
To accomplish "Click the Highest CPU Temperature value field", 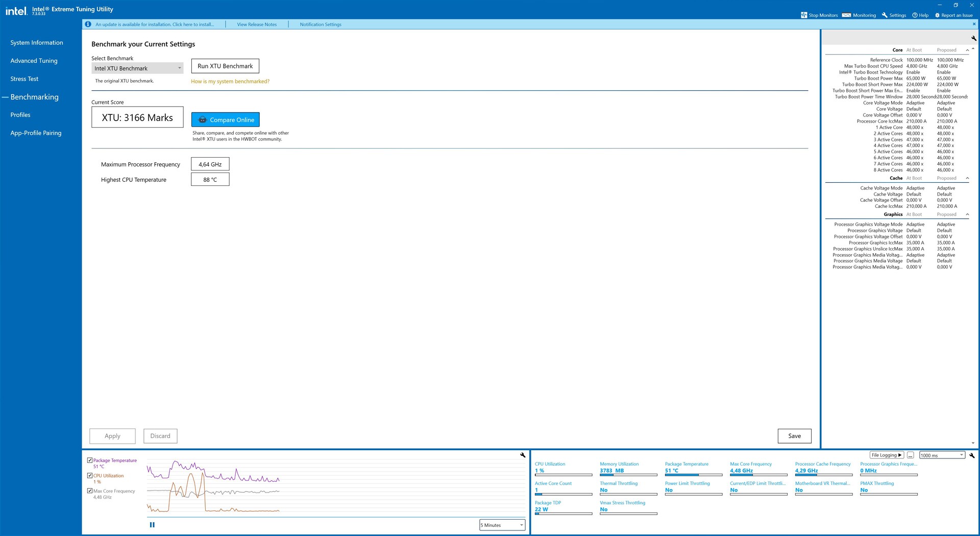I will point(210,180).
